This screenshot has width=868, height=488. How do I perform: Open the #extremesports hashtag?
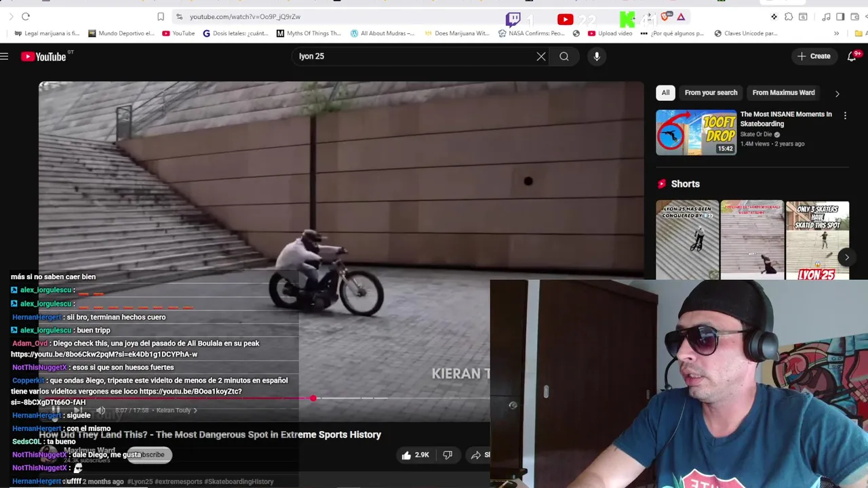coord(178,482)
